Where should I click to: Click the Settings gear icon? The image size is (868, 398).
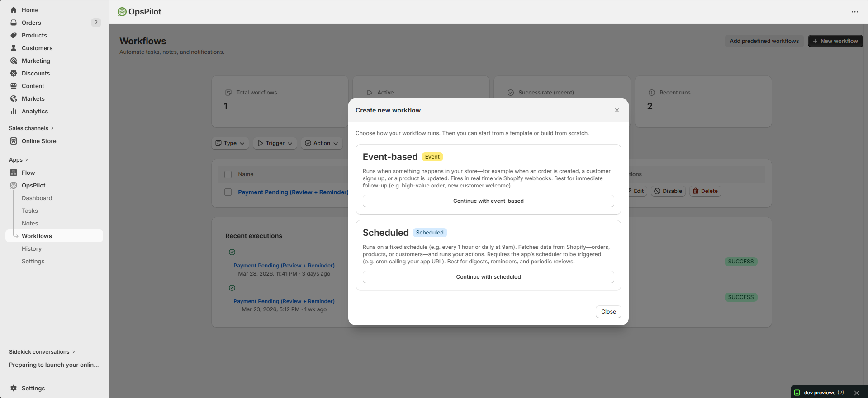tap(14, 388)
